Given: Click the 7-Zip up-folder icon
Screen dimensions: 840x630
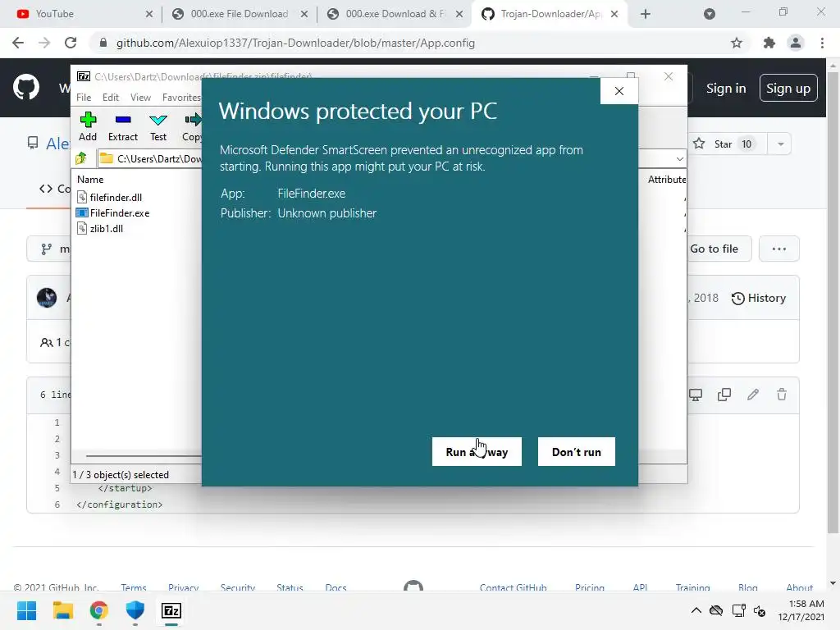Looking at the screenshot, I should (x=81, y=158).
